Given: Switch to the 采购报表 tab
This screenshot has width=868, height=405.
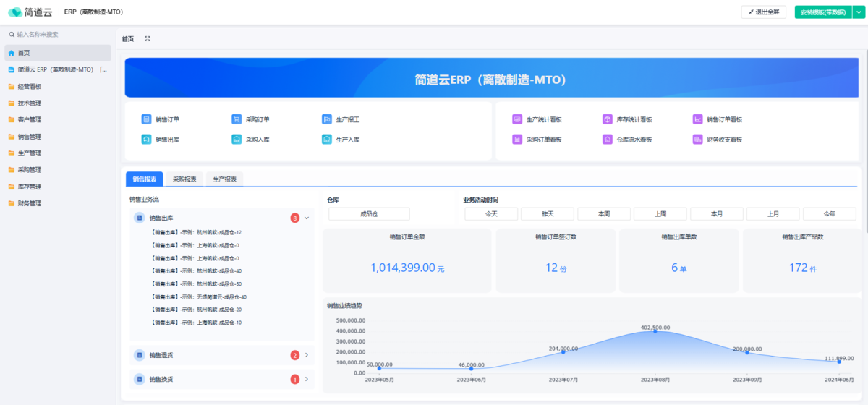Looking at the screenshot, I should (184, 179).
